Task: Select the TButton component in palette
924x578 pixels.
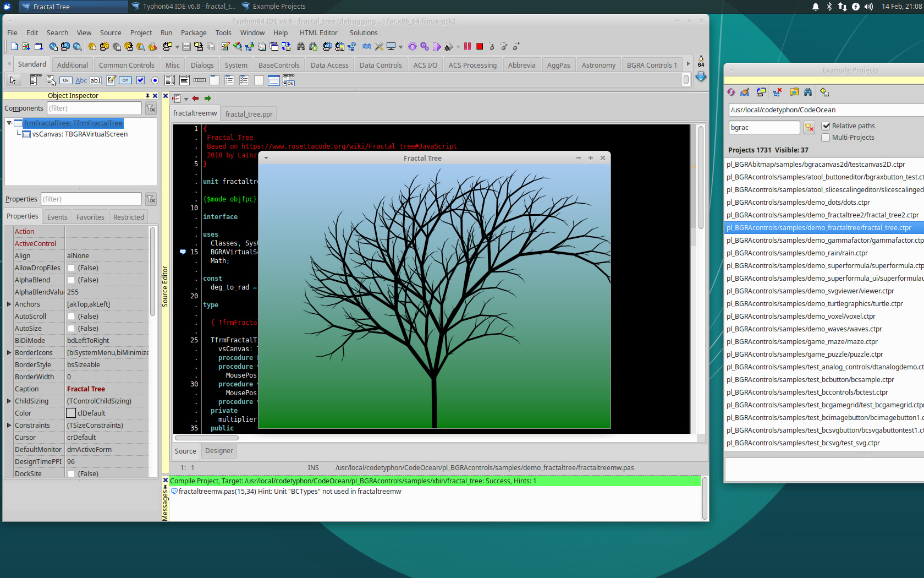Action: click(x=66, y=80)
